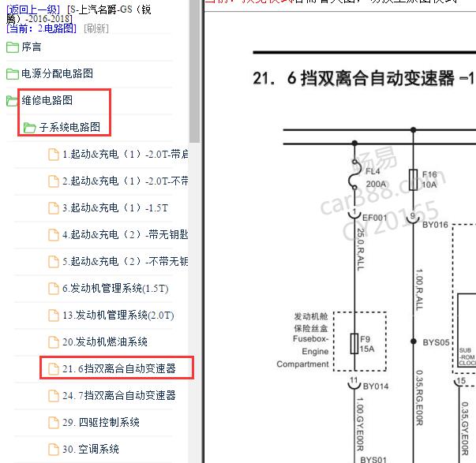Click the EF001 connector label

coord(375,218)
